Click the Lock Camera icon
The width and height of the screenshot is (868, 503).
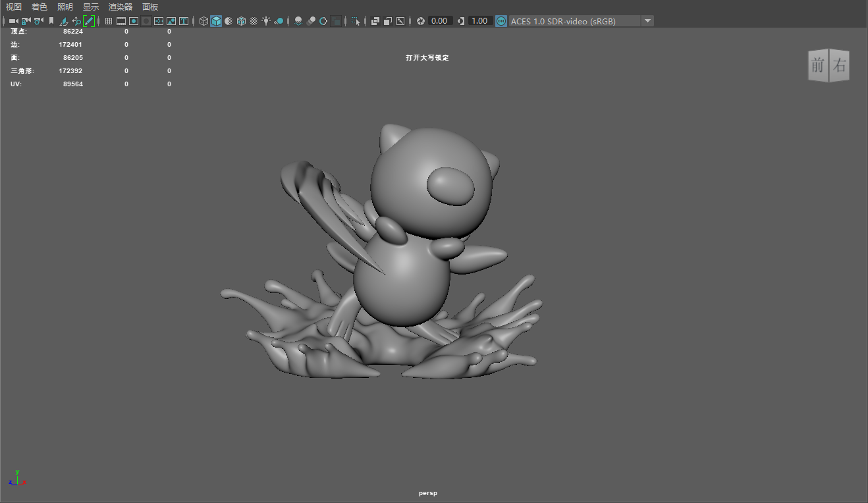coord(26,21)
